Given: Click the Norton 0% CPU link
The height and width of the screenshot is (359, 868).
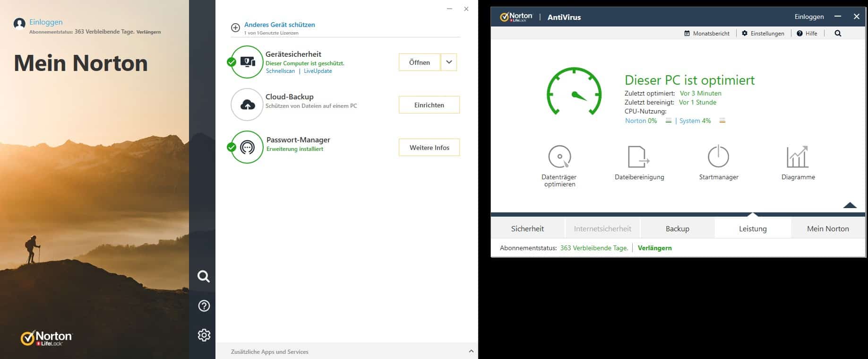Looking at the screenshot, I should tap(641, 121).
